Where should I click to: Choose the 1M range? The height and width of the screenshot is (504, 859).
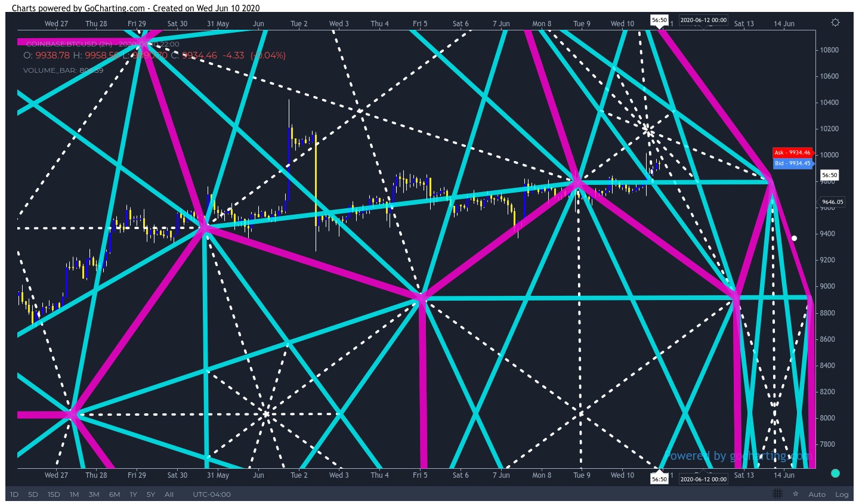[x=74, y=494]
